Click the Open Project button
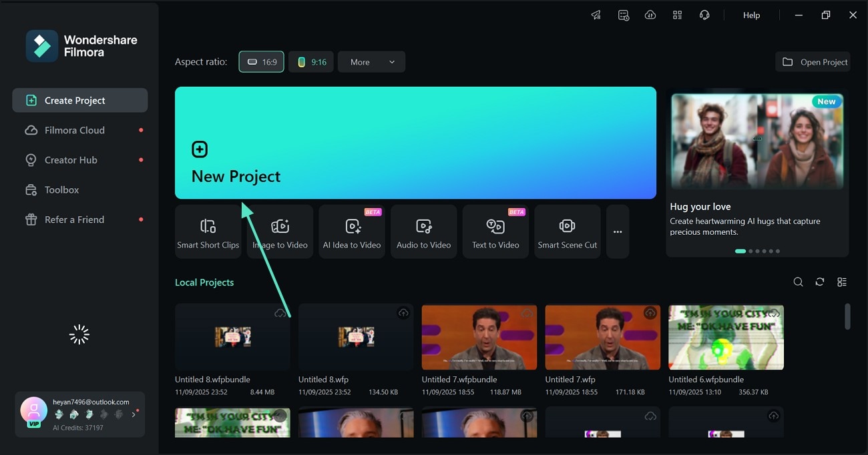The image size is (868, 455). pyautogui.click(x=813, y=62)
